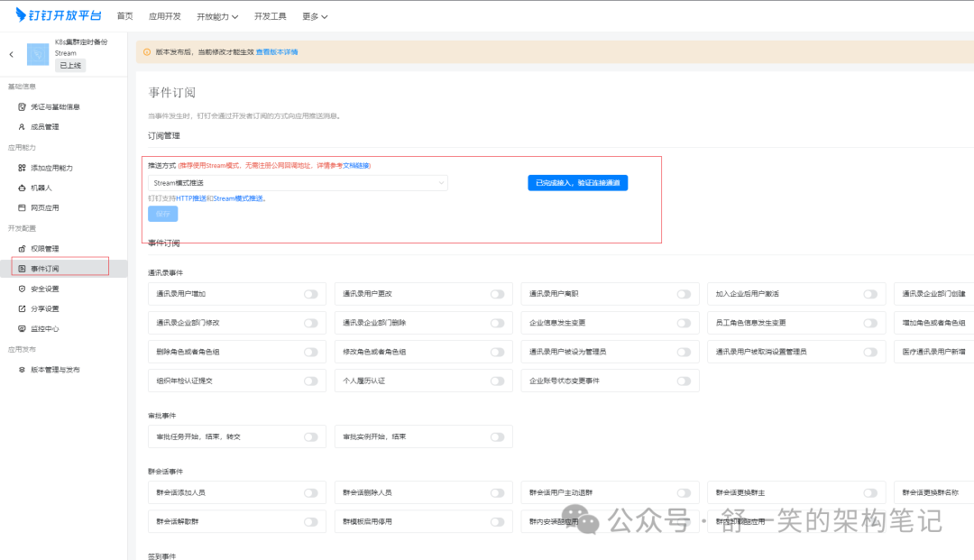Toggle the 企业账号状态变更事件 switch
This screenshot has width=974, height=560.
pyautogui.click(x=684, y=381)
